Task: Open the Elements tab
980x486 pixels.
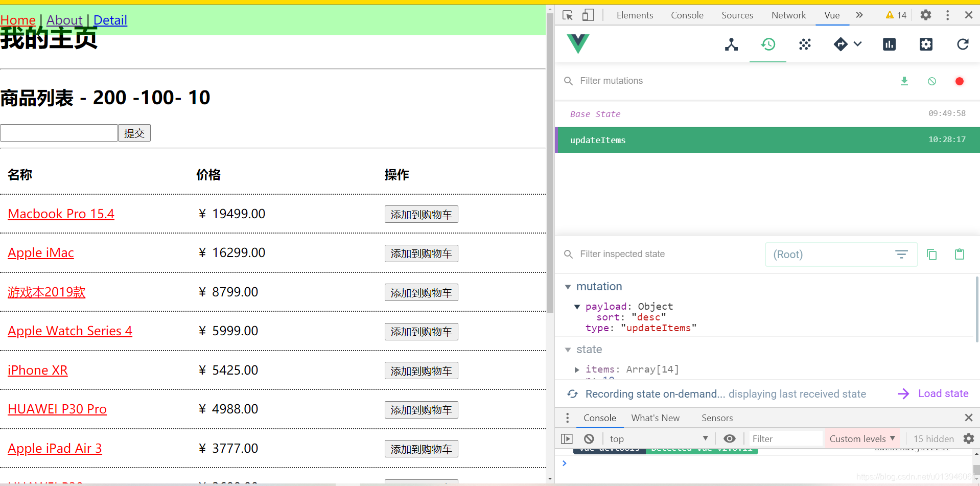Action: pos(635,15)
